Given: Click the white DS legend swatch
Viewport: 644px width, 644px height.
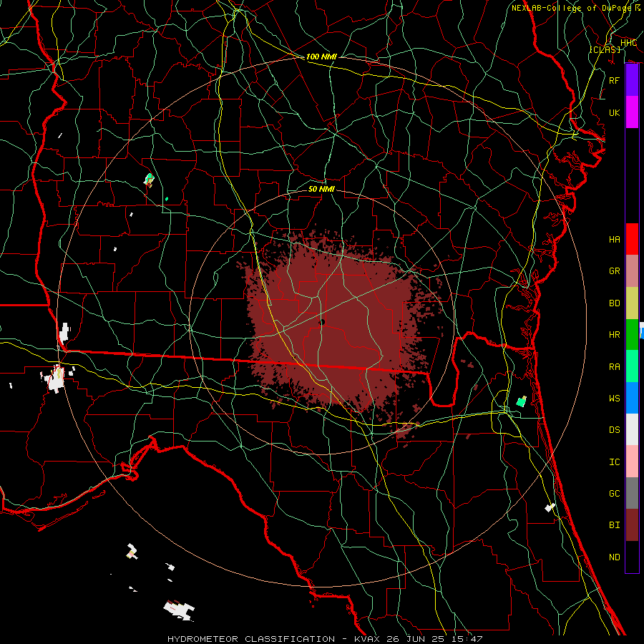Looking at the screenshot, I should 632,429.
